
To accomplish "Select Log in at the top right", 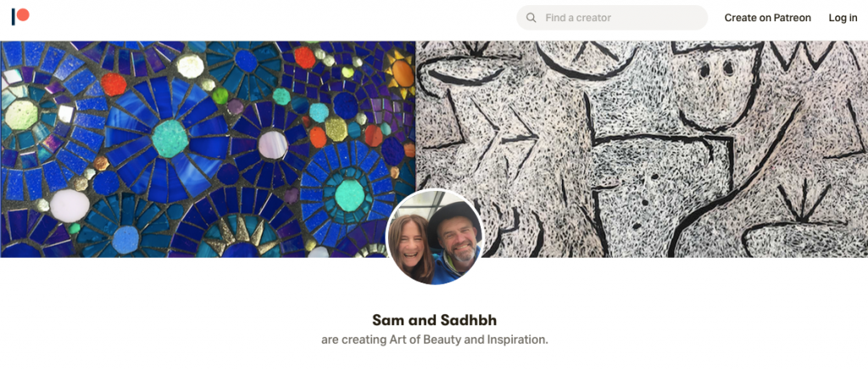I will coord(843,18).
